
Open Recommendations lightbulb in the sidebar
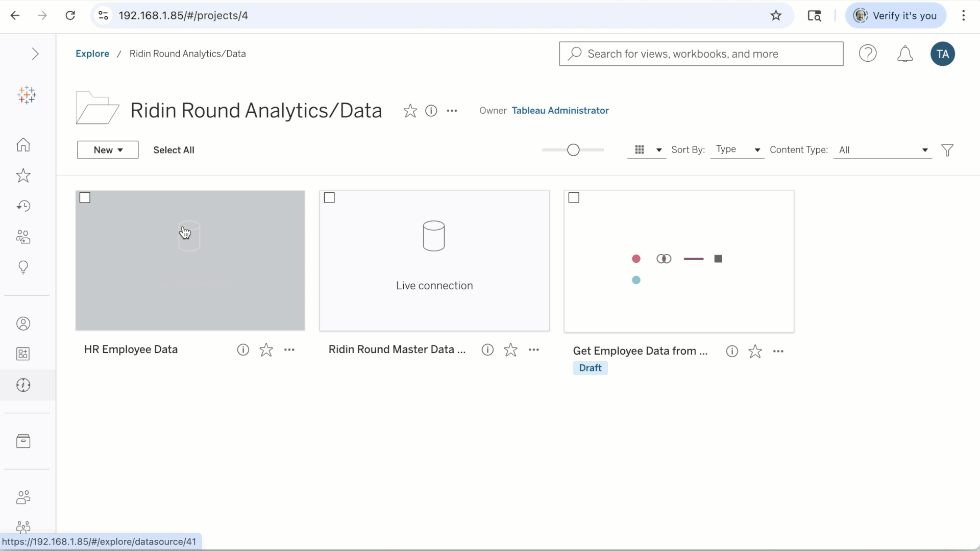(x=23, y=267)
